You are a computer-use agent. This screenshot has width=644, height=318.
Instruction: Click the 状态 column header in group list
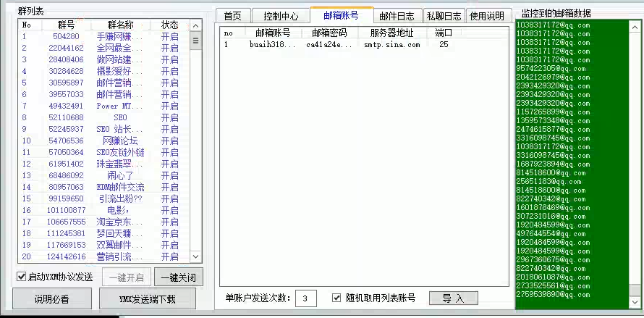[169, 25]
